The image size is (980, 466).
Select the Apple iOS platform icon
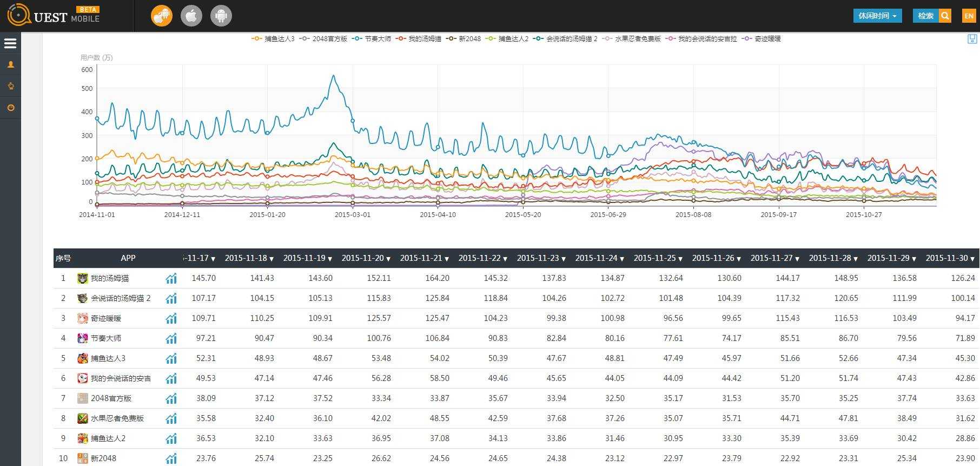point(191,16)
